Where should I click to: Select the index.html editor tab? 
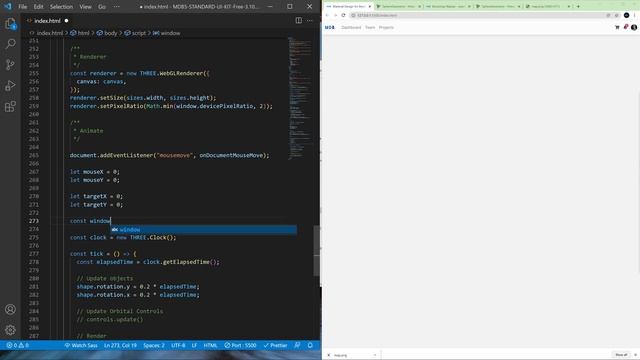tap(47, 20)
